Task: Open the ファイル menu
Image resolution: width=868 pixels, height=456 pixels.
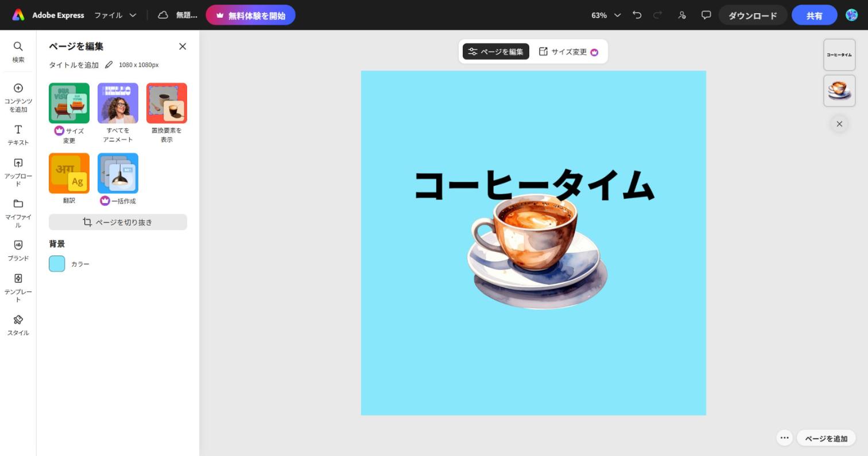Action: pos(115,15)
